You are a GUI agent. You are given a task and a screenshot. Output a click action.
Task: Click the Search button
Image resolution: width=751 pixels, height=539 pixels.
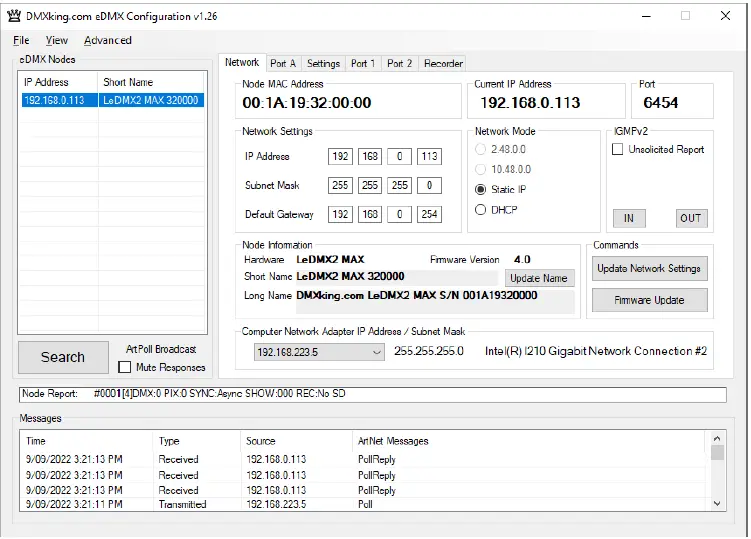[63, 357]
